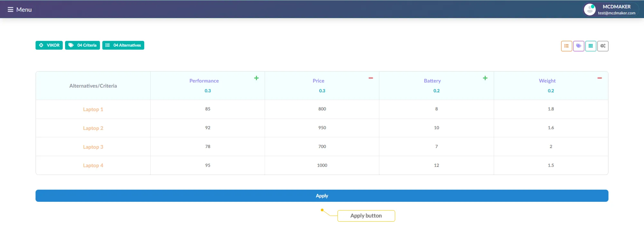Click the 04 Alternatives list badge
Screen dimensions: 644x233
coord(123,45)
